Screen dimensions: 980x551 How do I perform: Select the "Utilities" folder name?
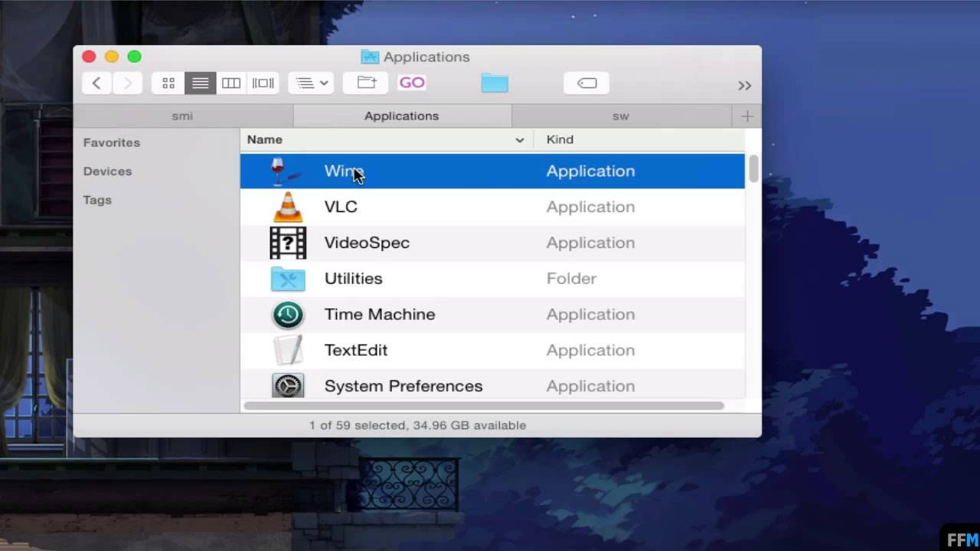(x=353, y=279)
